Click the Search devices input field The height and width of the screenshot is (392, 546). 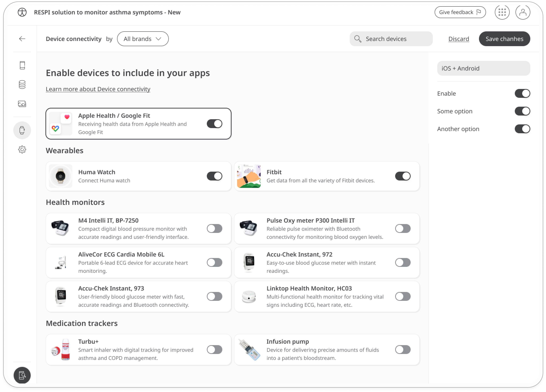point(391,39)
